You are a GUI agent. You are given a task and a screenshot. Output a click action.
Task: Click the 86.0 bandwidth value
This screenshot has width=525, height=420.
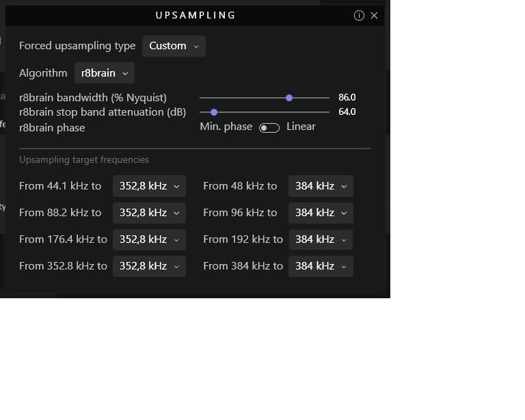347,98
